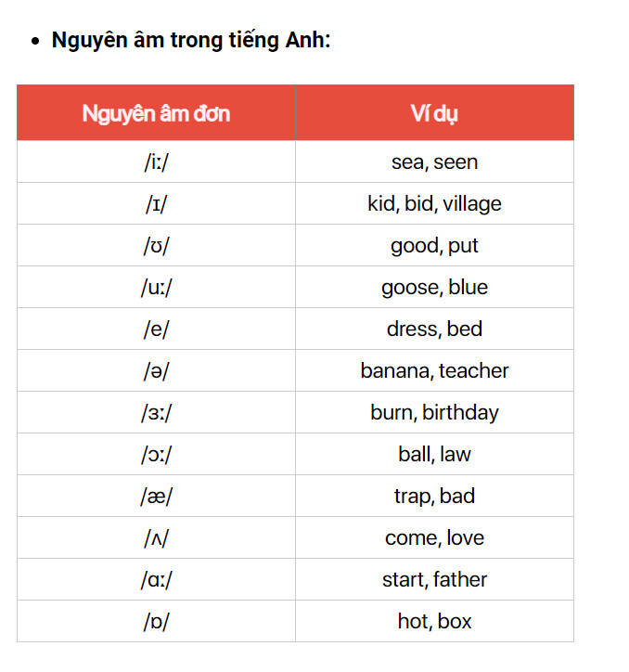Click the "Ví dụ" column header
This screenshot has width=629, height=672.
point(434,113)
